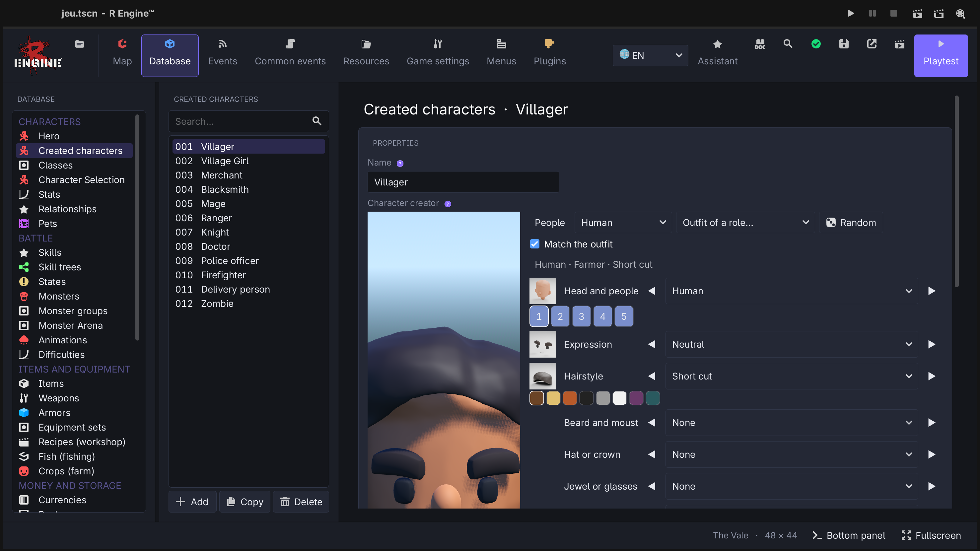
Task: Select Skill trees in database sidebar
Action: click(x=74, y=267)
